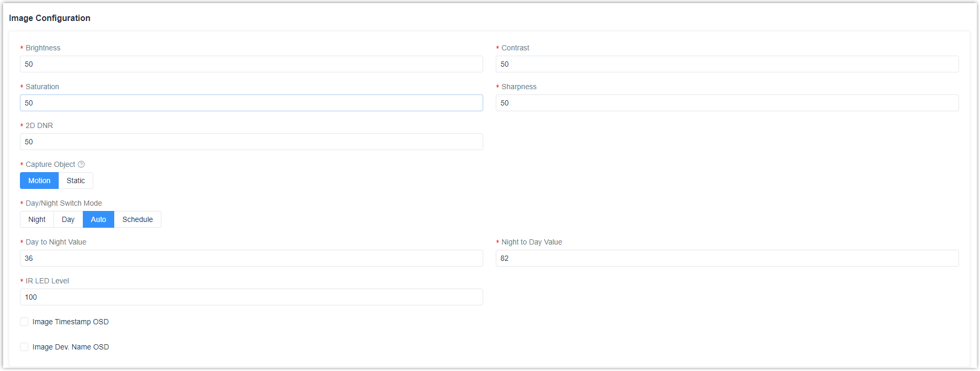Screen dimensions: 980x371
Task: Click the IR LED Level field
Action: click(x=252, y=297)
